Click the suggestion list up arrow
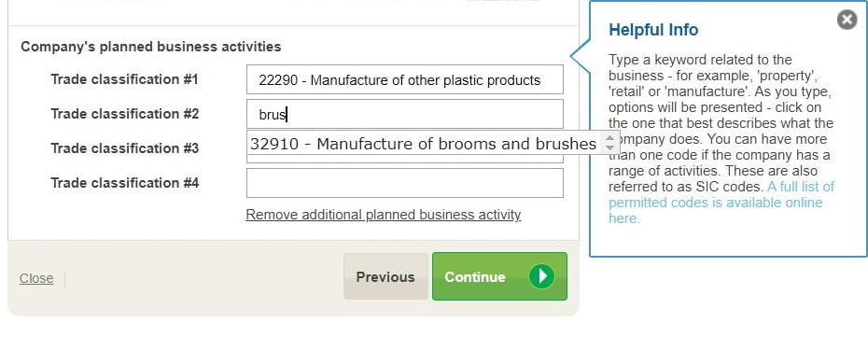The width and height of the screenshot is (868, 337). (610, 138)
